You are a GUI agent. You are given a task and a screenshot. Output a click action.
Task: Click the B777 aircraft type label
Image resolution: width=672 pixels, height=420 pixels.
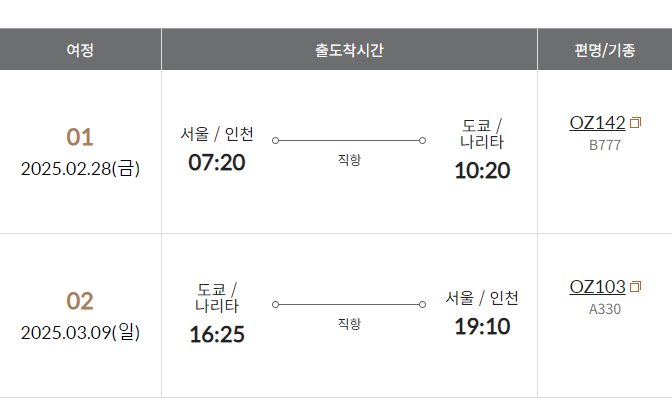click(605, 145)
